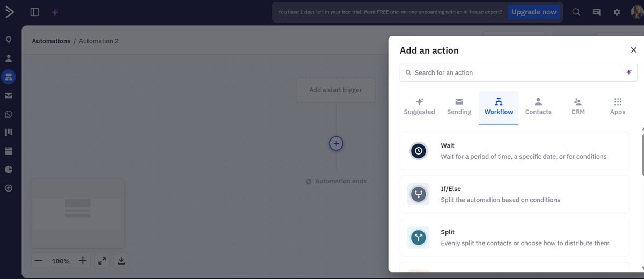Open the deals pipeline board icon
Viewport: 644px width, 279px height.
[9, 132]
